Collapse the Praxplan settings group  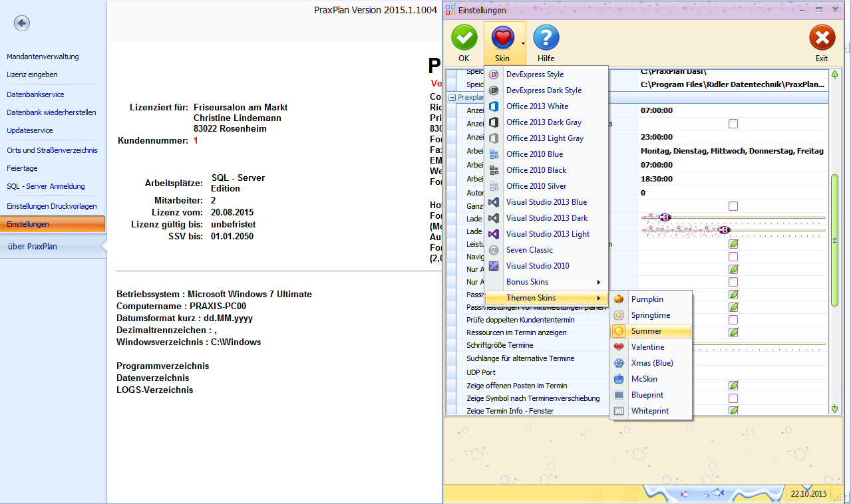(x=452, y=97)
